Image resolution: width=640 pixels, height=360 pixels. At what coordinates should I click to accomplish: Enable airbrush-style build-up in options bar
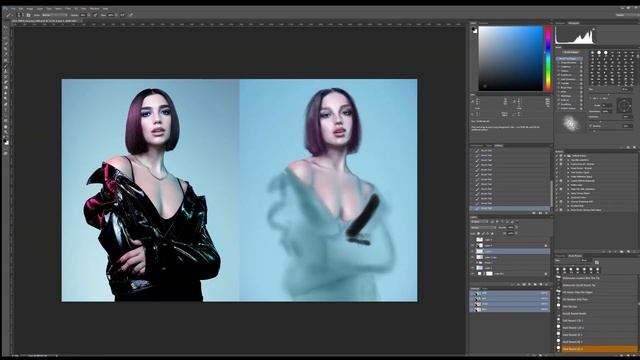tap(123, 15)
